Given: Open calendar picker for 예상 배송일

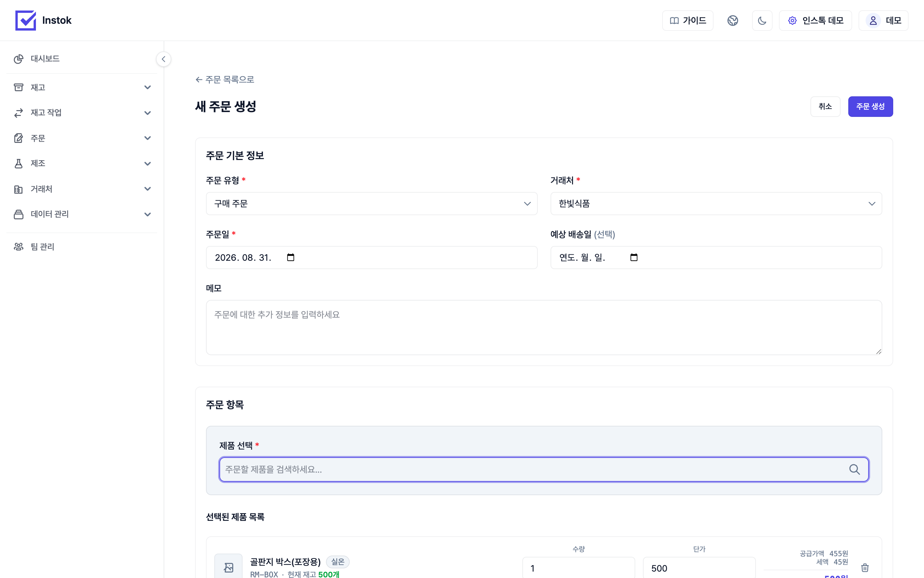Looking at the screenshot, I should pos(634,257).
